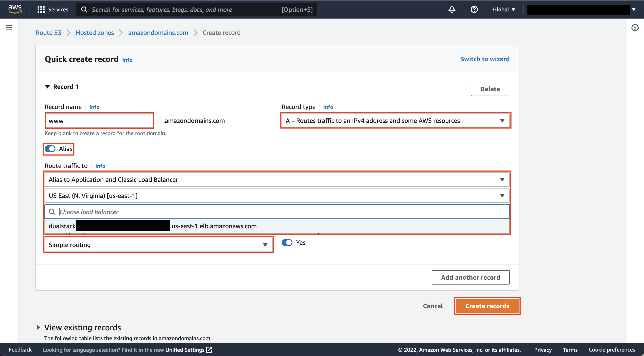Collapse the Record 1 section
This screenshot has height=356, width=644.
[47, 87]
